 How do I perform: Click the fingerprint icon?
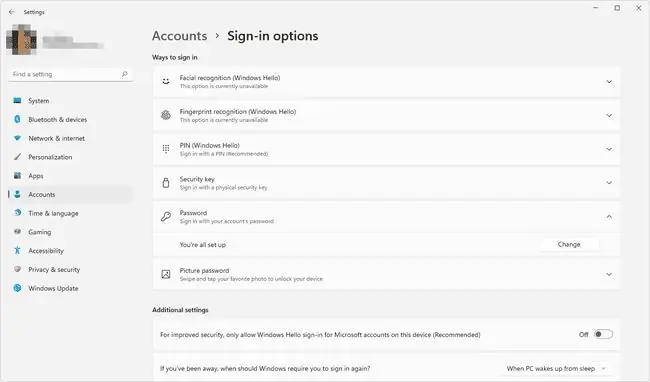166,115
